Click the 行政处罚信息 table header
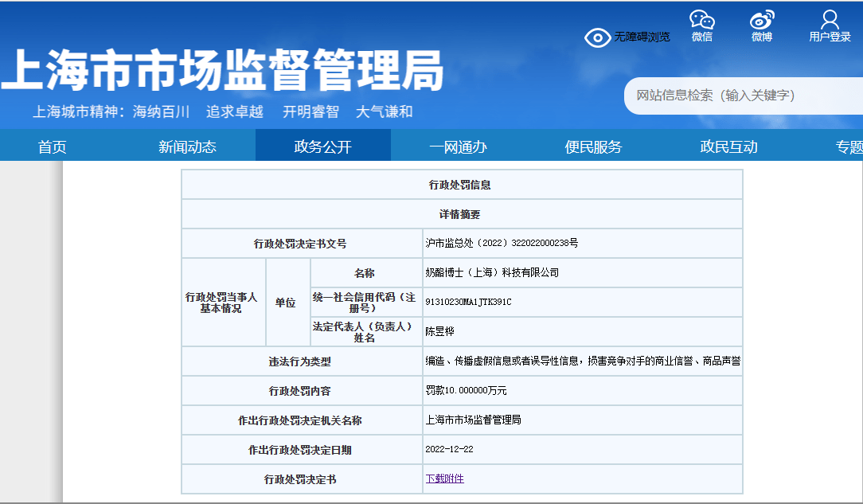Screen dimensions: 863x504 460,185
